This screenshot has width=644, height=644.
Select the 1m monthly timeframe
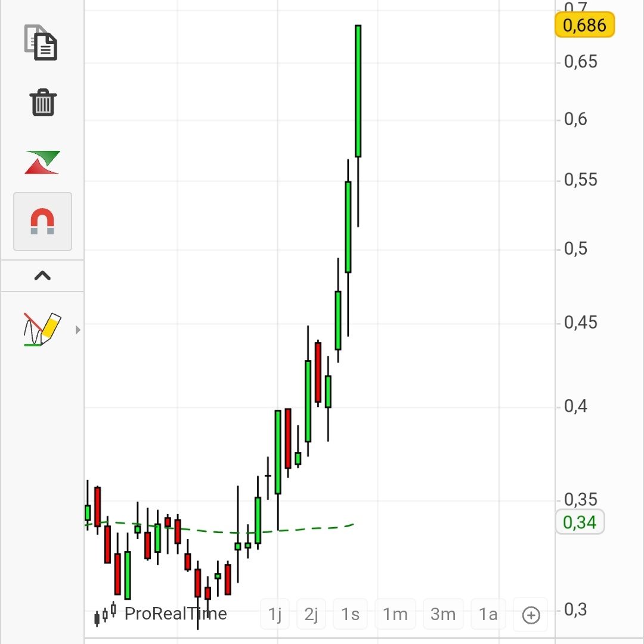coord(395,614)
